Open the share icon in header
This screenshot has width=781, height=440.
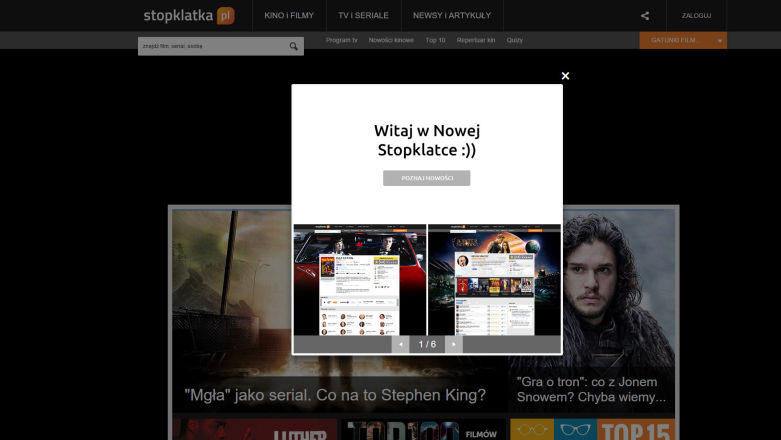(645, 16)
